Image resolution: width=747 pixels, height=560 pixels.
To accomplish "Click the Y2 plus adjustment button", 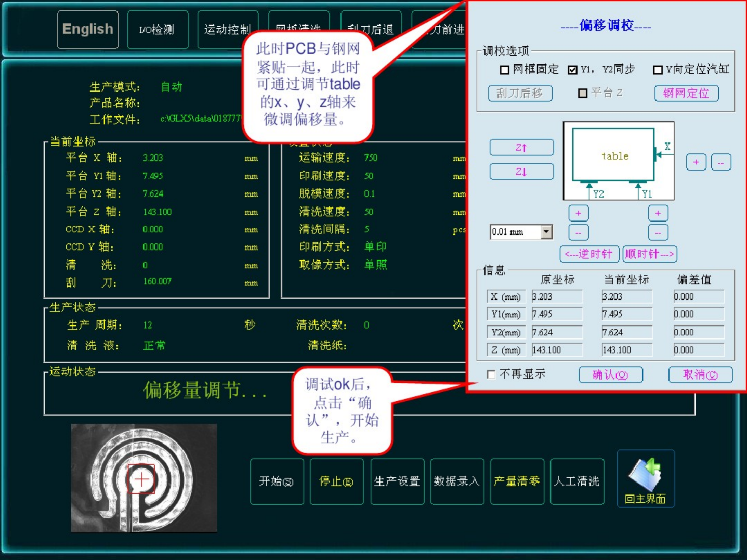I will 578,213.
